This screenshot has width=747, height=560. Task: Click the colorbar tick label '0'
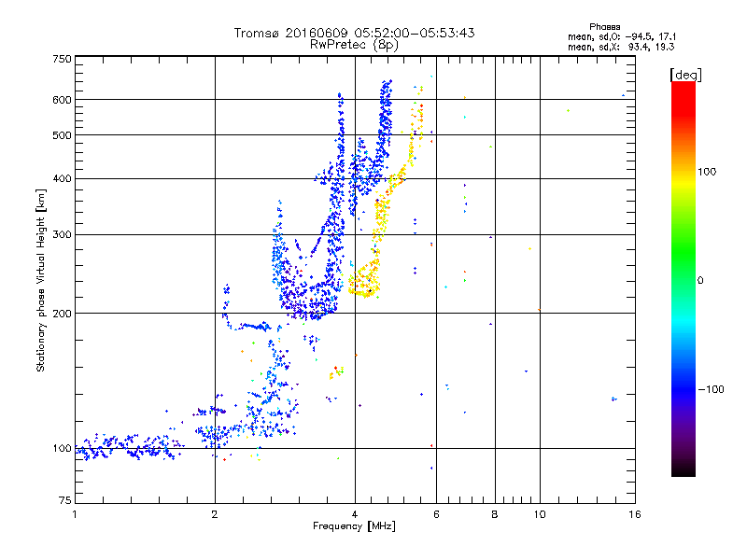pyautogui.click(x=700, y=280)
